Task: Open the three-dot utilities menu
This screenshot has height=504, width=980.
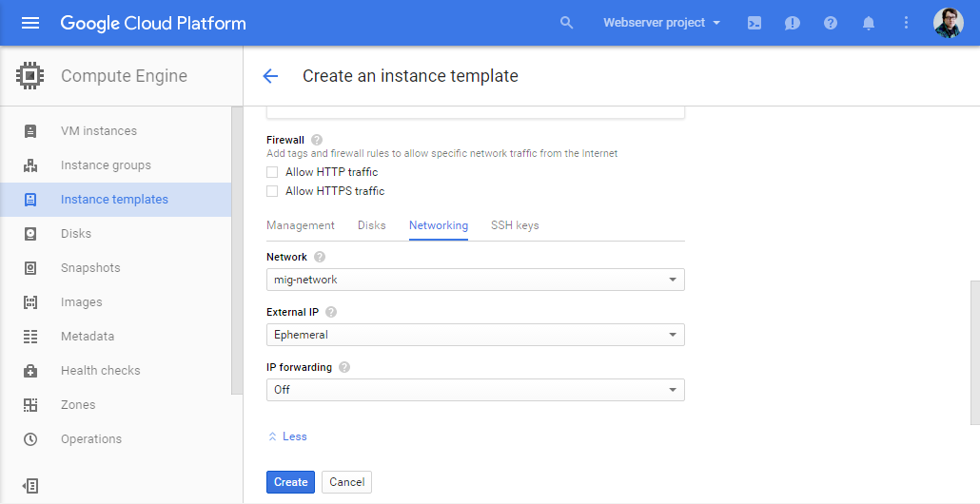Action: (x=906, y=23)
